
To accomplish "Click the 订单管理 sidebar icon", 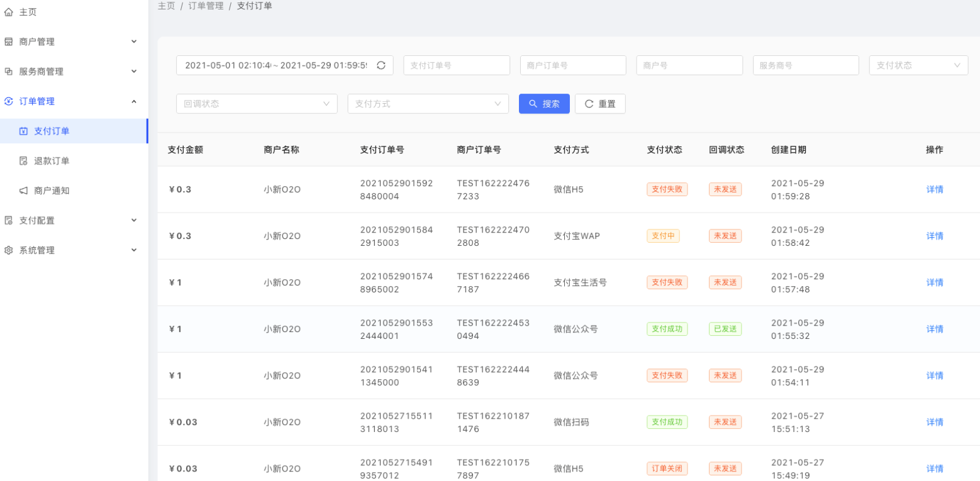I will click(x=9, y=101).
